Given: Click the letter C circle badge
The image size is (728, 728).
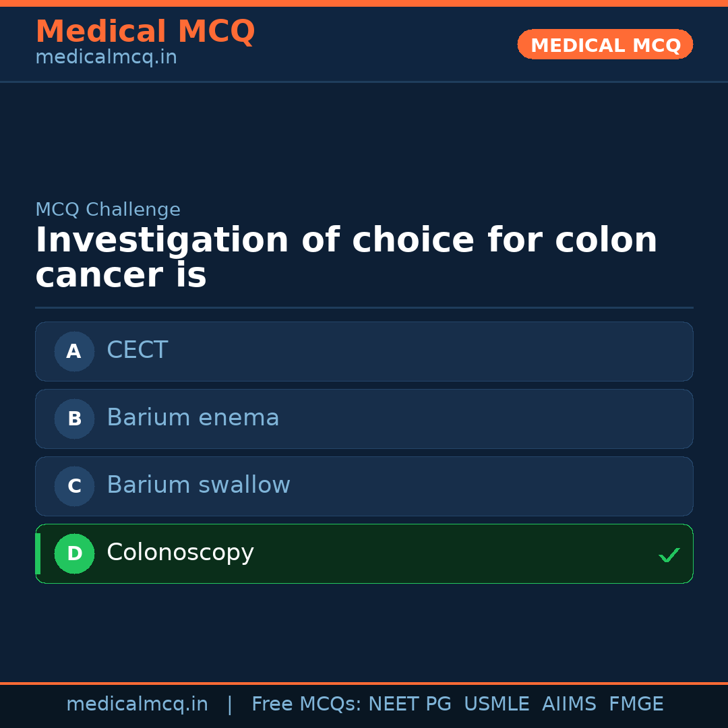Looking at the screenshot, I should click(74, 486).
